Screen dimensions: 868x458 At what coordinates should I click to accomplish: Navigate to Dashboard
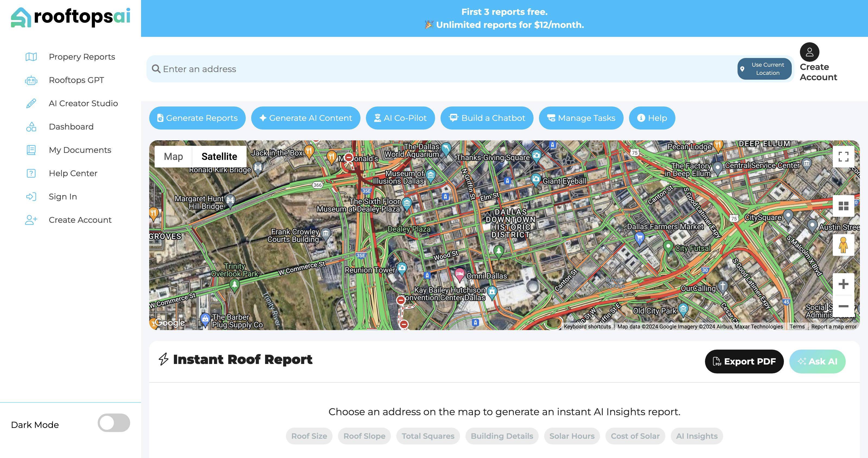pos(71,127)
